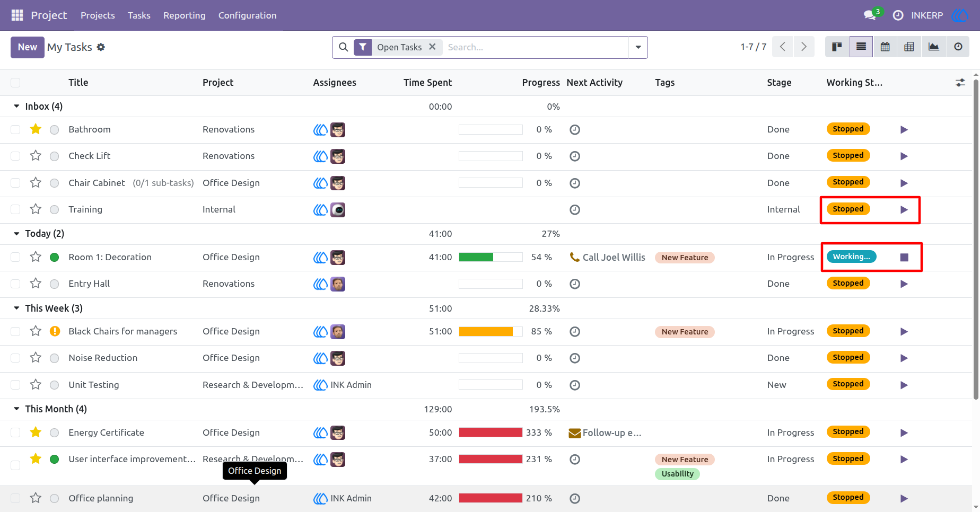
Task: Open the apps grid menu icon
Action: click(x=17, y=15)
